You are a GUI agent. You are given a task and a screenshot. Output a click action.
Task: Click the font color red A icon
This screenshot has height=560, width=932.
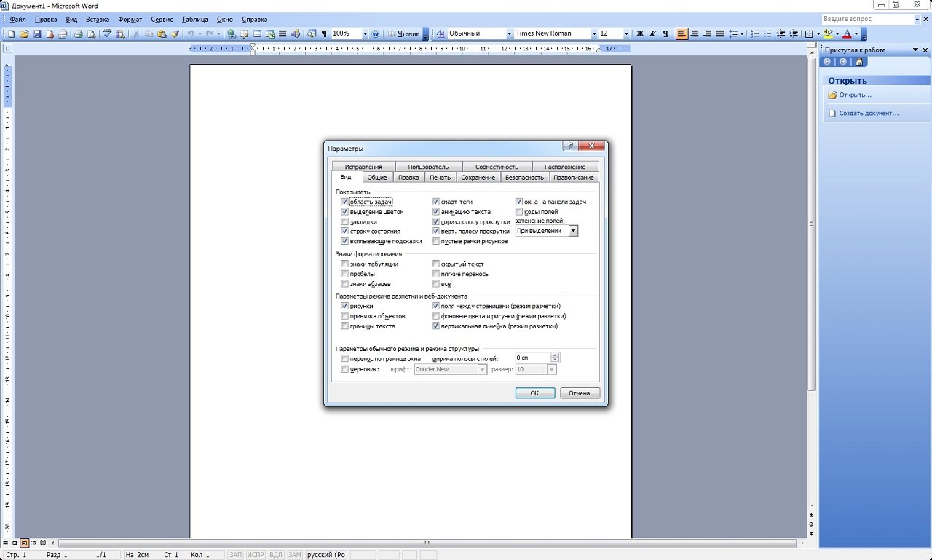pos(846,34)
